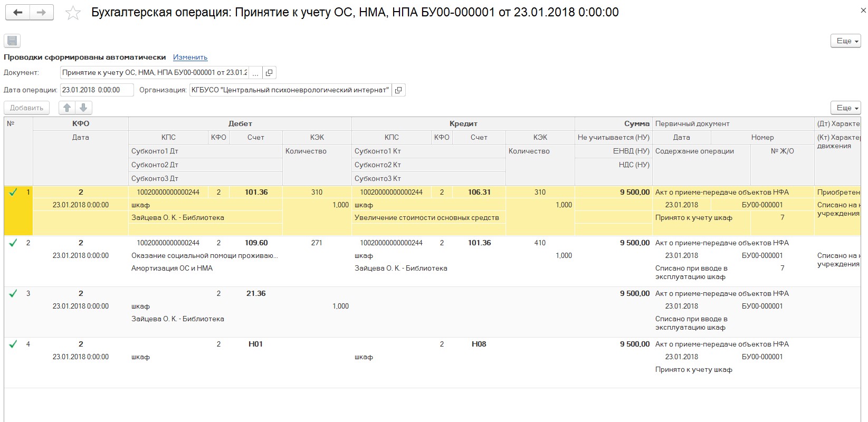This screenshot has height=422, width=868.
Task: Click ЕНВД (НУ) header
Action: [614, 151]
